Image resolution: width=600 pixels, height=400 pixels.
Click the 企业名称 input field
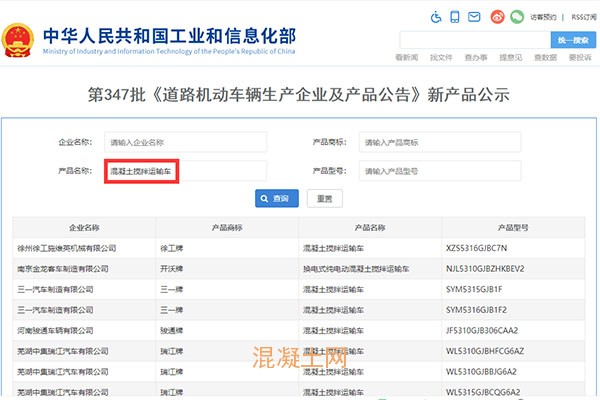pos(186,142)
